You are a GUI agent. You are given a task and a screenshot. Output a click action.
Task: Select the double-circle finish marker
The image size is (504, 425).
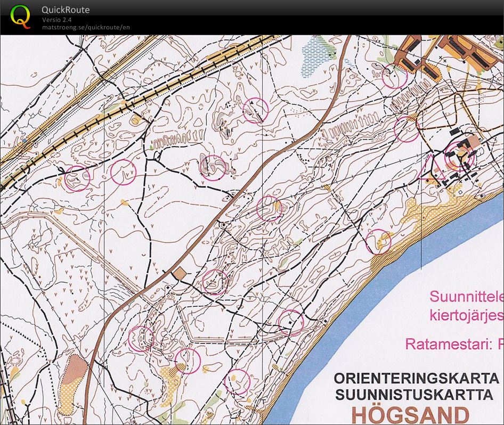pyautogui.click(x=459, y=154)
